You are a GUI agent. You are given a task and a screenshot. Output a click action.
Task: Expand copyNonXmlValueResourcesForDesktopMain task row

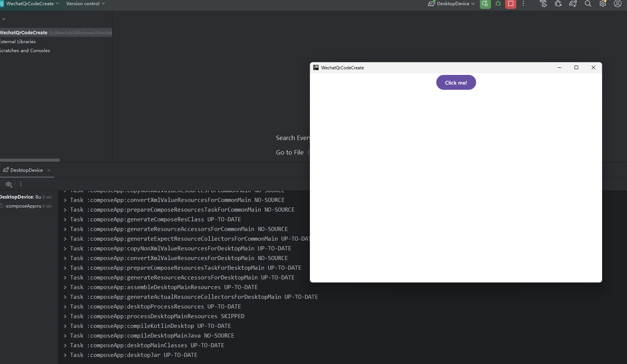[x=65, y=249]
